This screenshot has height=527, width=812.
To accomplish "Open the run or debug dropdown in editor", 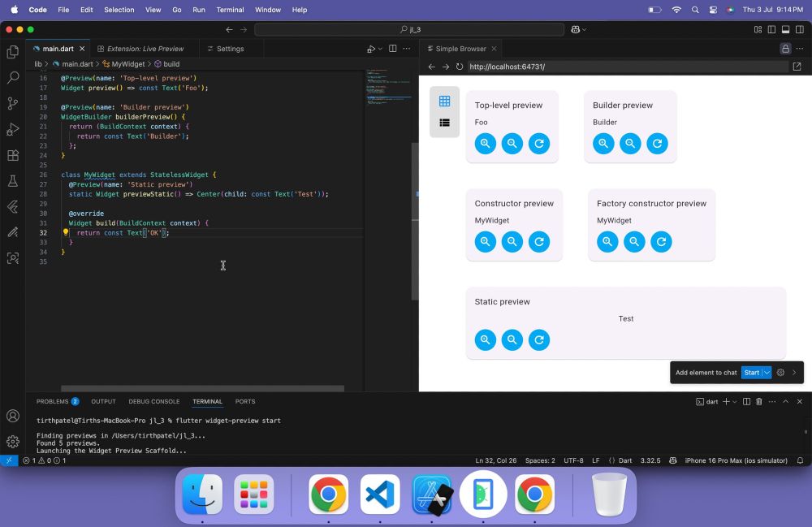I will [x=380, y=49].
